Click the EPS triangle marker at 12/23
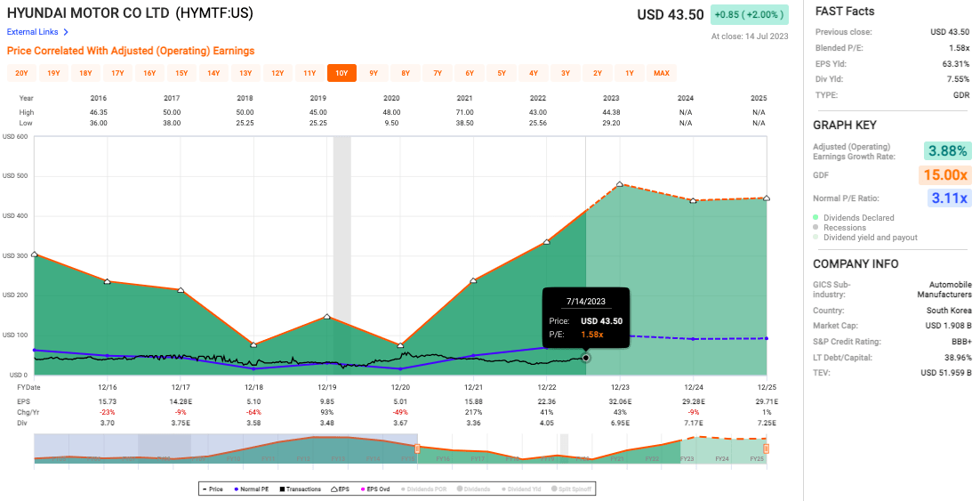This screenshot has width=980, height=501. (619, 184)
